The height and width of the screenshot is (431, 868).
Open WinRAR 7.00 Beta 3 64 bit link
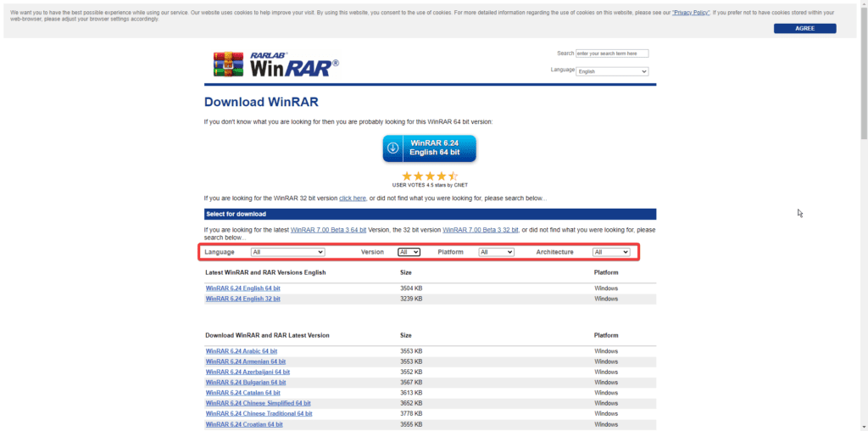[x=329, y=230]
